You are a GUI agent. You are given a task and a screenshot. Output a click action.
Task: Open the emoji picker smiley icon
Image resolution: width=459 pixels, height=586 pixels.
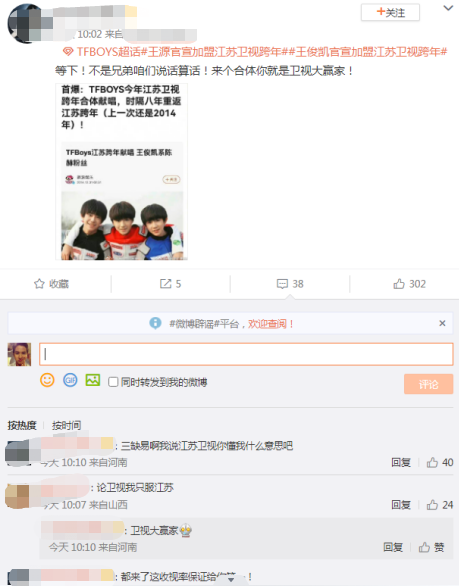click(x=47, y=380)
